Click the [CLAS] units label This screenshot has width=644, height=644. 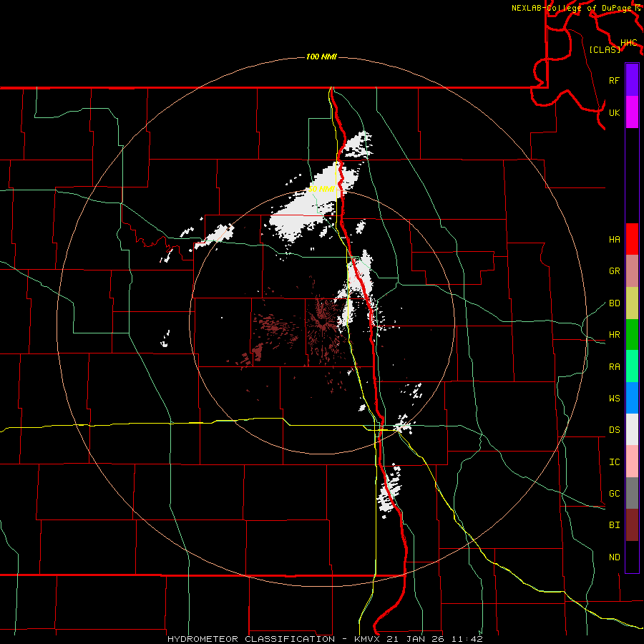click(x=605, y=49)
